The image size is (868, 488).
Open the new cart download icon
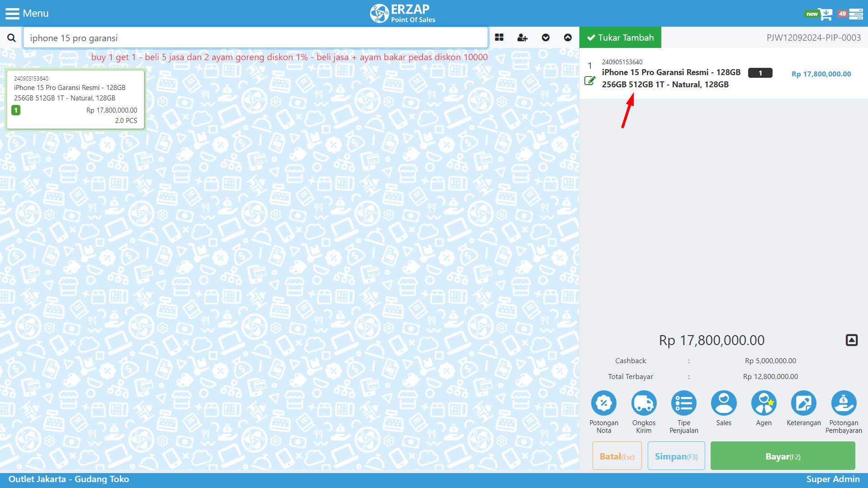pyautogui.click(x=826, y=14)
